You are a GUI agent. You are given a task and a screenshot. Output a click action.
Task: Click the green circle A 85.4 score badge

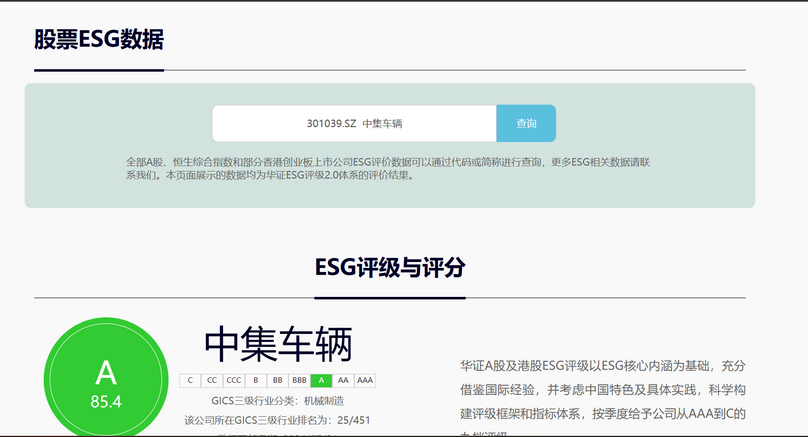[106, 379]
